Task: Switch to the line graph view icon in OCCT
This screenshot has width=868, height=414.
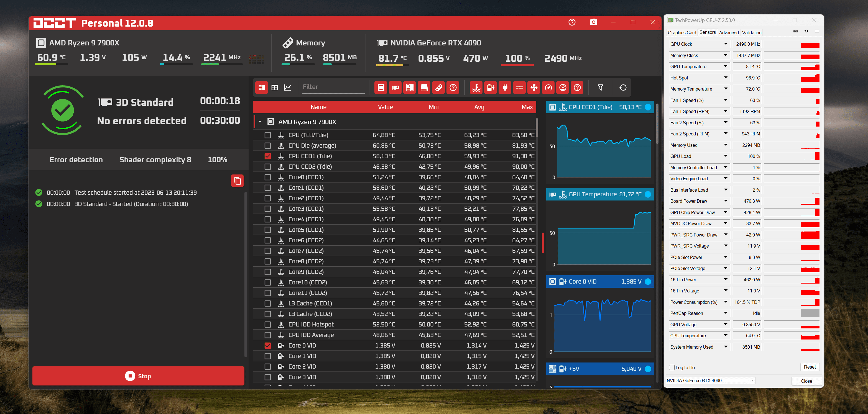Action: tap(287, 88)
